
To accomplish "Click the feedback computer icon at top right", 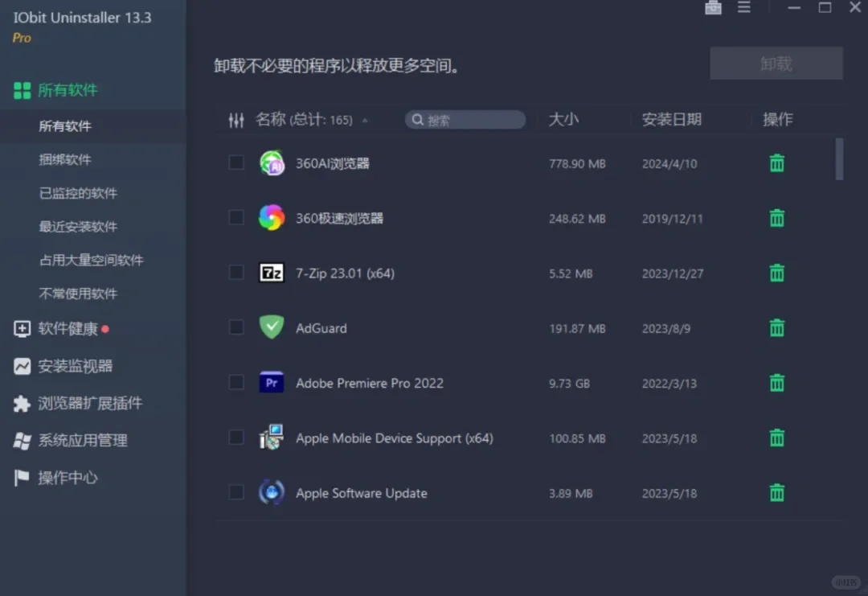I will click(712, 8).
